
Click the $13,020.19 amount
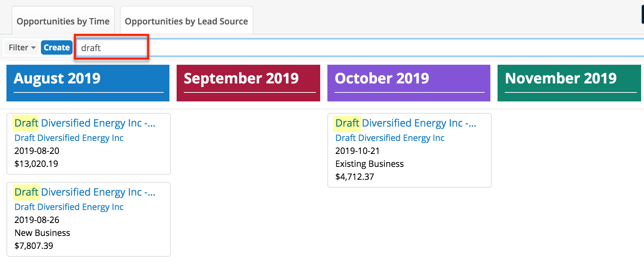[x=36, y=164]
